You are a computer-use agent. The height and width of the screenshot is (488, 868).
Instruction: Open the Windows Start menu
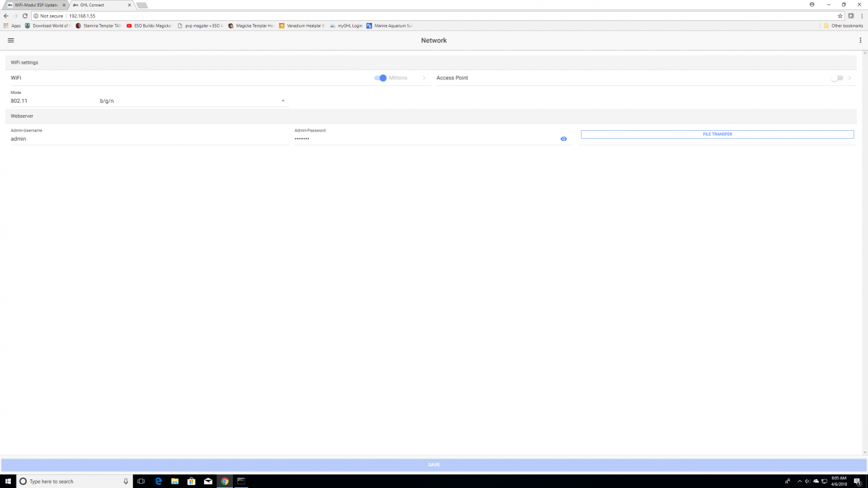point(7,481)
